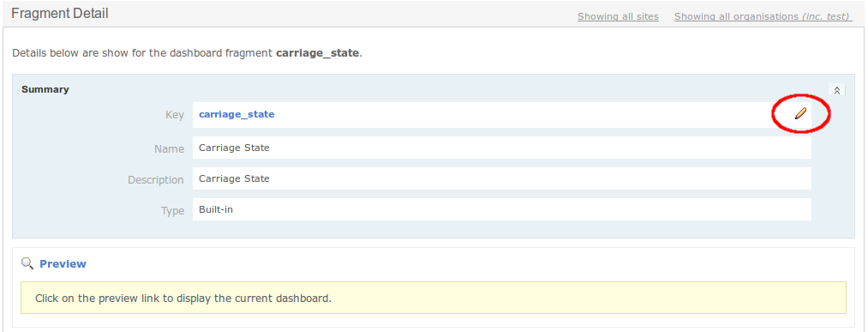This screenshot has width=868, height=332.
Task: Click the Type field label
Action: coord(172,211)
